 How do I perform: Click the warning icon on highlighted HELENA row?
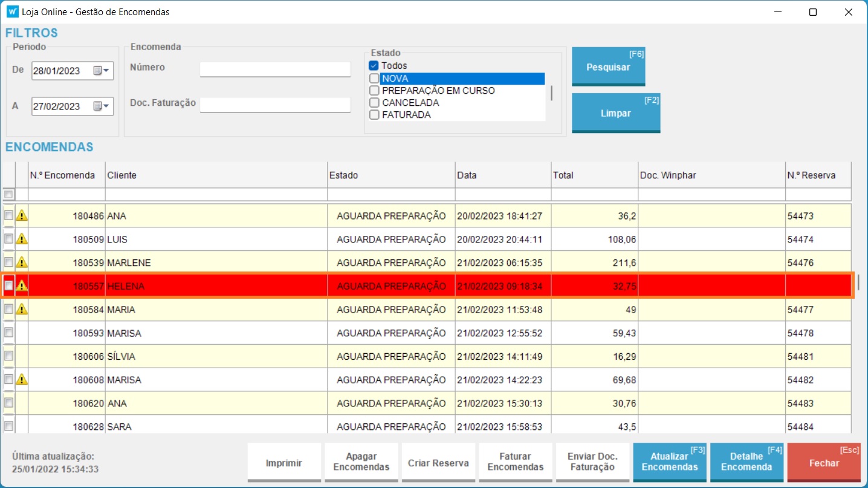[x=22, y=285]
